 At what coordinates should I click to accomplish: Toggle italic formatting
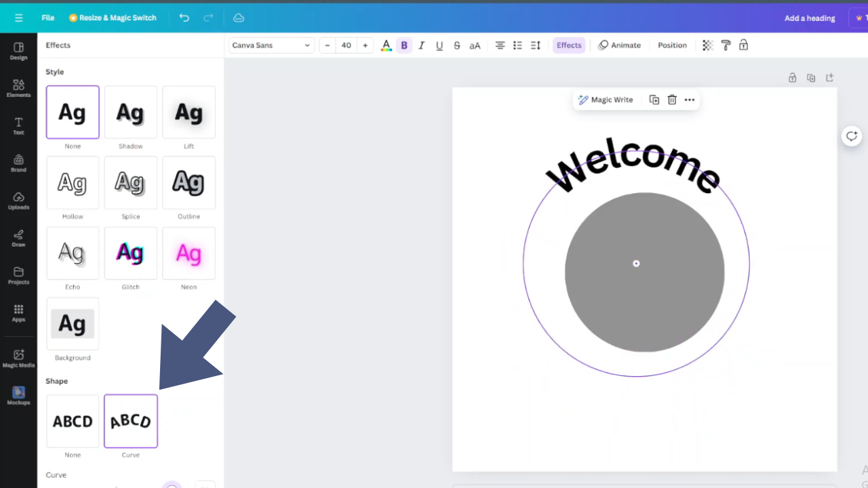(422, 45)
